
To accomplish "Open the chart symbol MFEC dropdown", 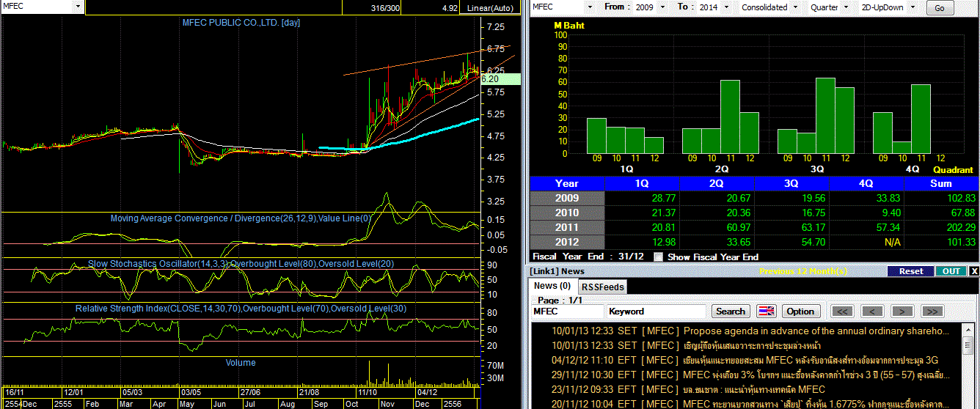I will click(x=78, y=6).
